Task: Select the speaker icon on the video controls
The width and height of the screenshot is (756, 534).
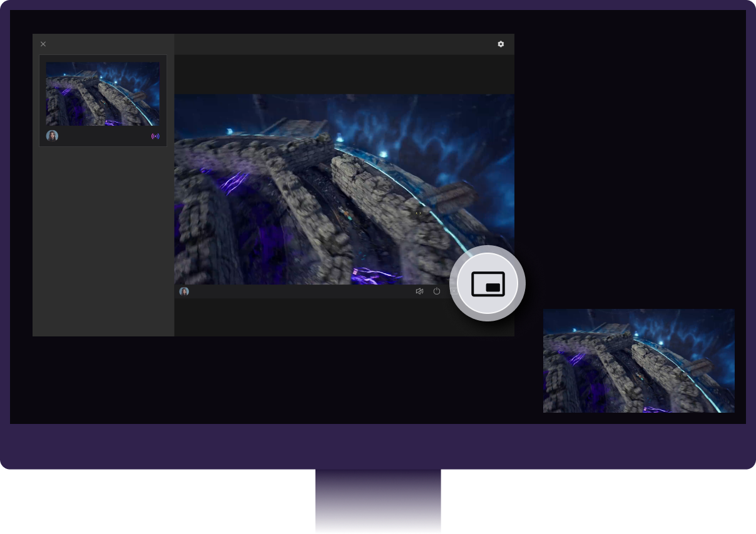Action: tap(419, 291)
